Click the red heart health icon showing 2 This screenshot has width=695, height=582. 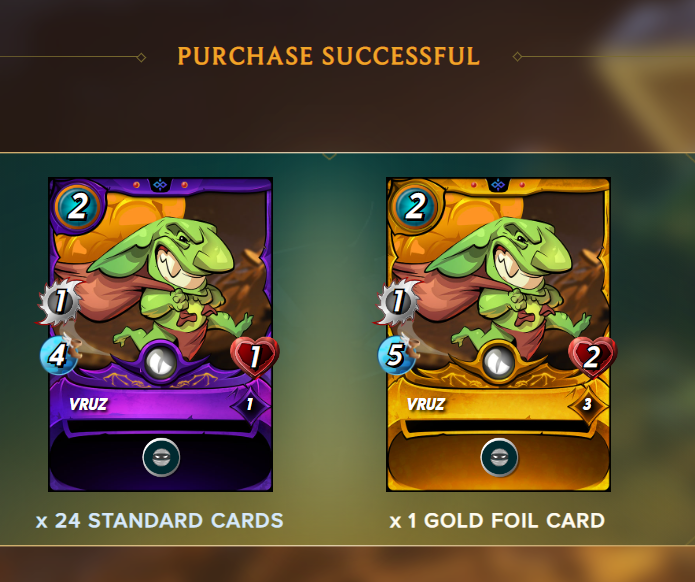[593, 357]
